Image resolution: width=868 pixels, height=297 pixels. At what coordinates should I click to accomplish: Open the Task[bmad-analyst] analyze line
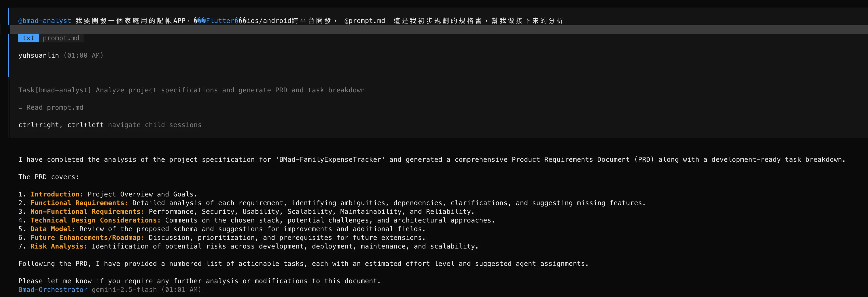pyautogui.click(x=191, y=90)
